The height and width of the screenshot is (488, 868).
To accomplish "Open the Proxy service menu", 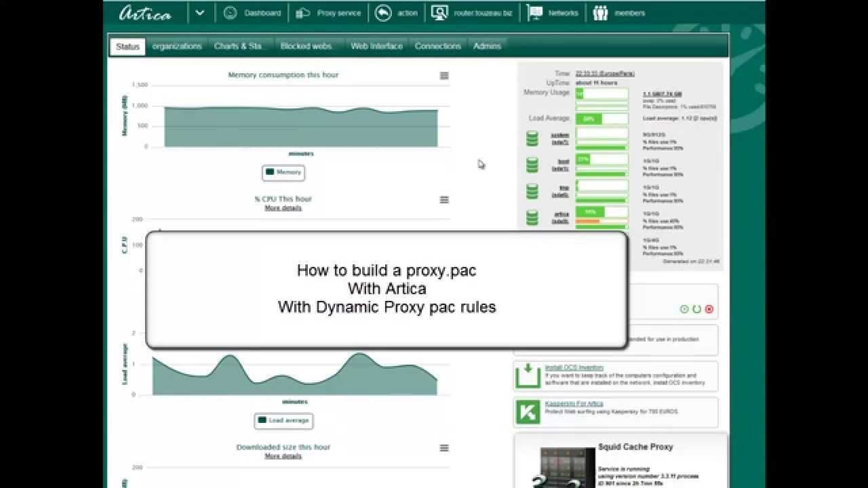I will tap(339, 13).
